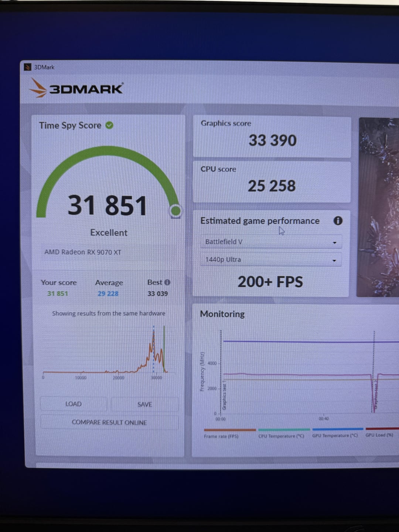This screenshot has height=532, width=399.
Task: Click the Average score 29 228
Action: 108,294
